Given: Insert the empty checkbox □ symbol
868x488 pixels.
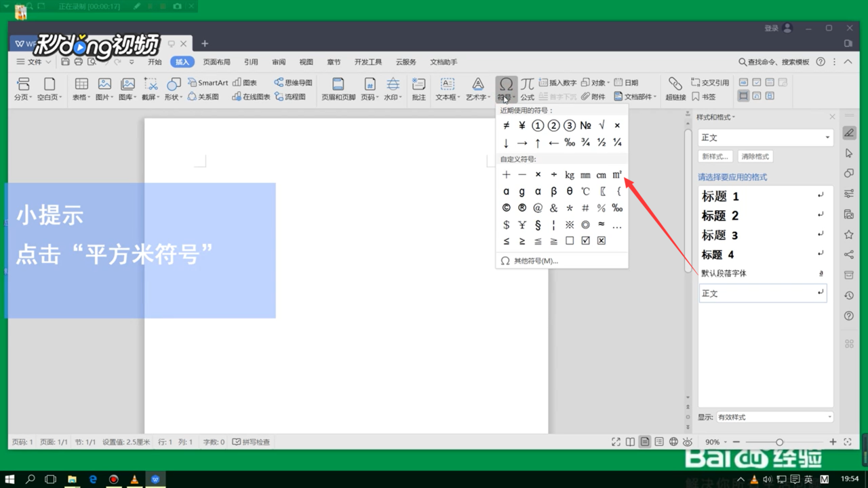Looking at the screenshot, I should click(570, 241).
